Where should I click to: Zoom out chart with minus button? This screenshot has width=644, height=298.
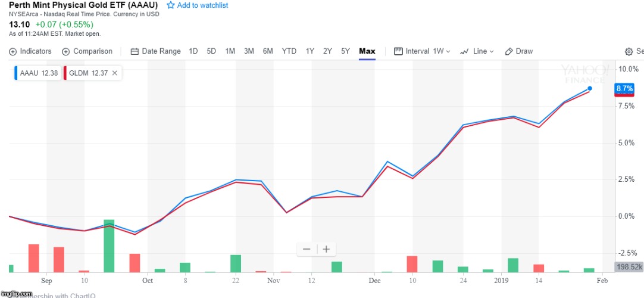(x=307, y=249)
